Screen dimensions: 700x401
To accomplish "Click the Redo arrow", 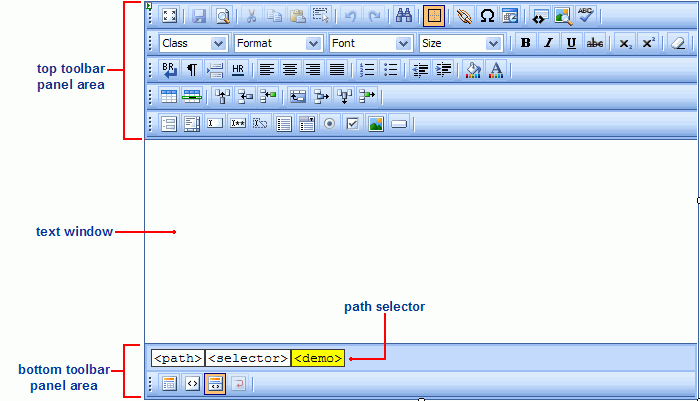I will pyautogui.click(x=374, y=16).
